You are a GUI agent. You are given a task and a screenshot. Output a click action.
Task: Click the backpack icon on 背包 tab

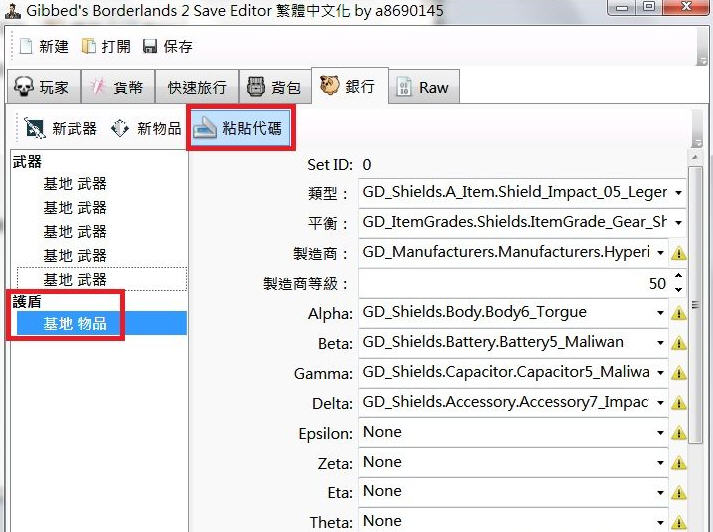[x=256, y=86]
